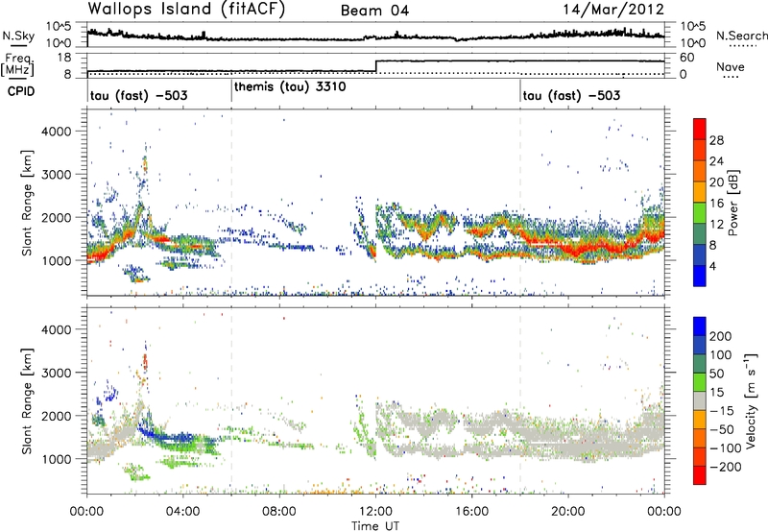Pick the red bottom Velocity colorbar segment
This screenshot has height=532, width=768.
pyautogui.click(x=700, y=475)
